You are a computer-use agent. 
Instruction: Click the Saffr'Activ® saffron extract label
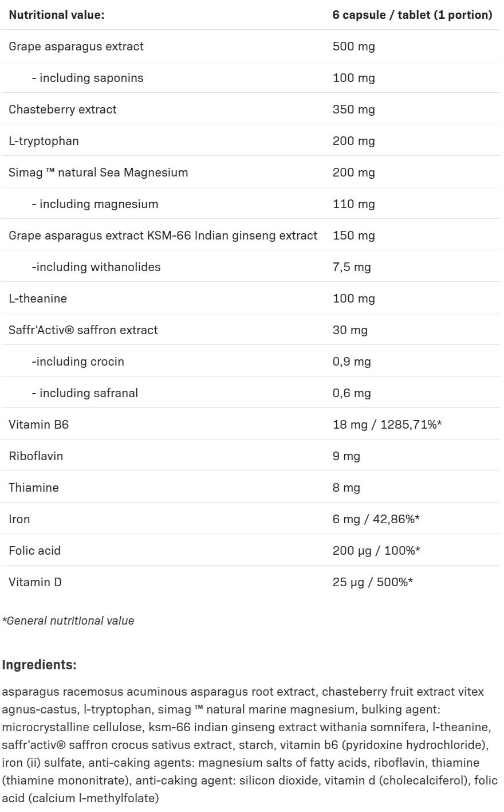click(83, 330)
